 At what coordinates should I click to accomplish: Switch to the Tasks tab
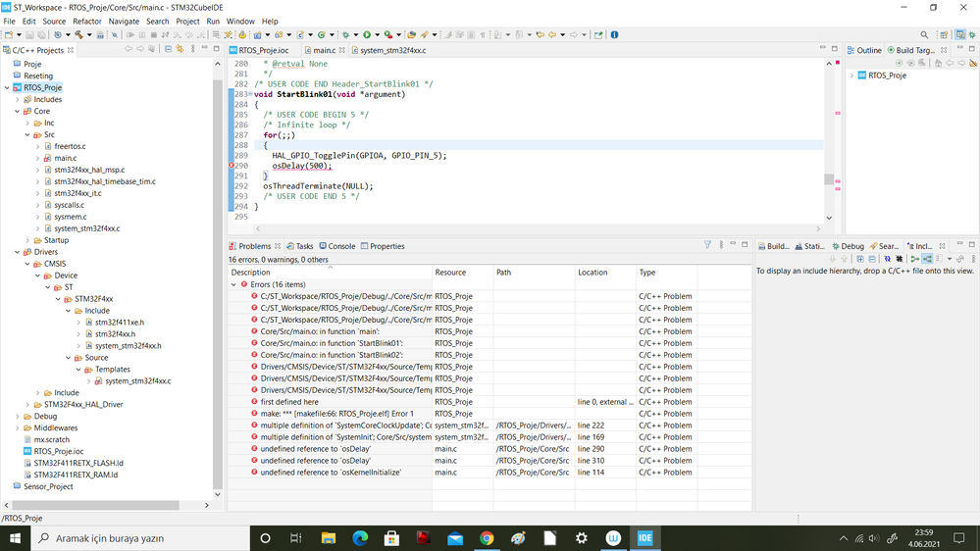(300, 246)
